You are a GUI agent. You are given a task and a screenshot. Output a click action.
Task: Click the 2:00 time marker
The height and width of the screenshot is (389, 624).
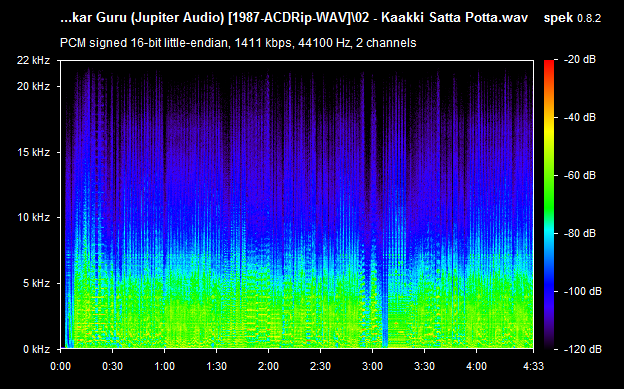pyautogui.click(x=268, y=366)
